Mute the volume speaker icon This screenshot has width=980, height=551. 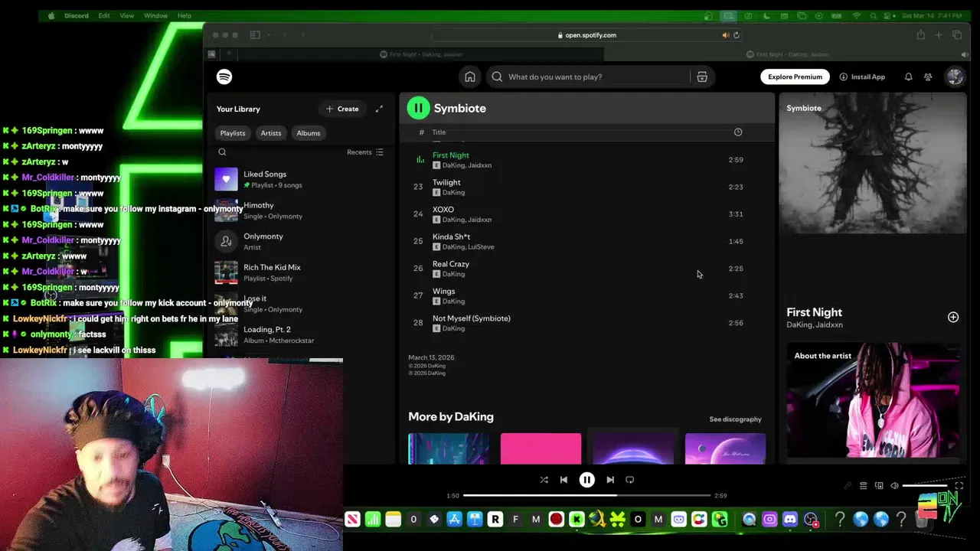click(x=894, y=486)
